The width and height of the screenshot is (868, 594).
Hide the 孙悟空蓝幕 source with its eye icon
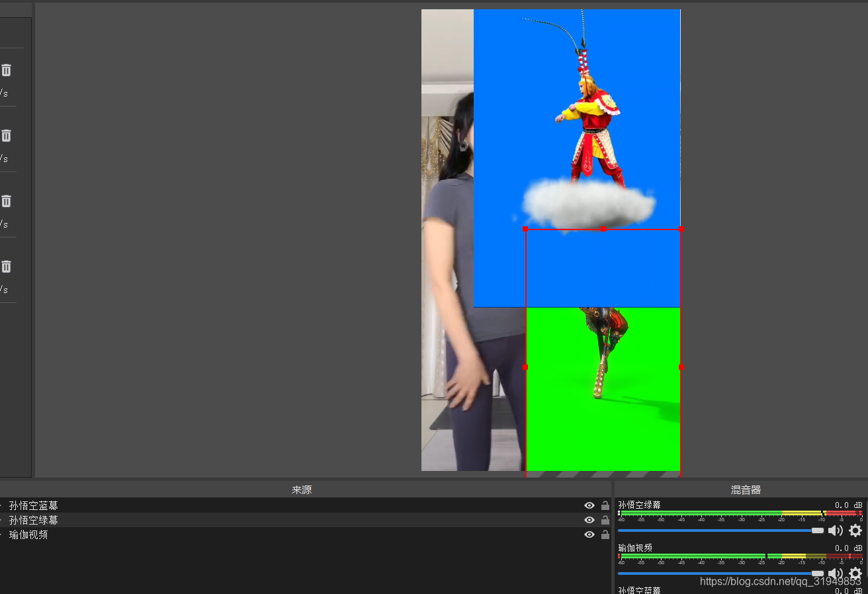[x=589, y=505]
